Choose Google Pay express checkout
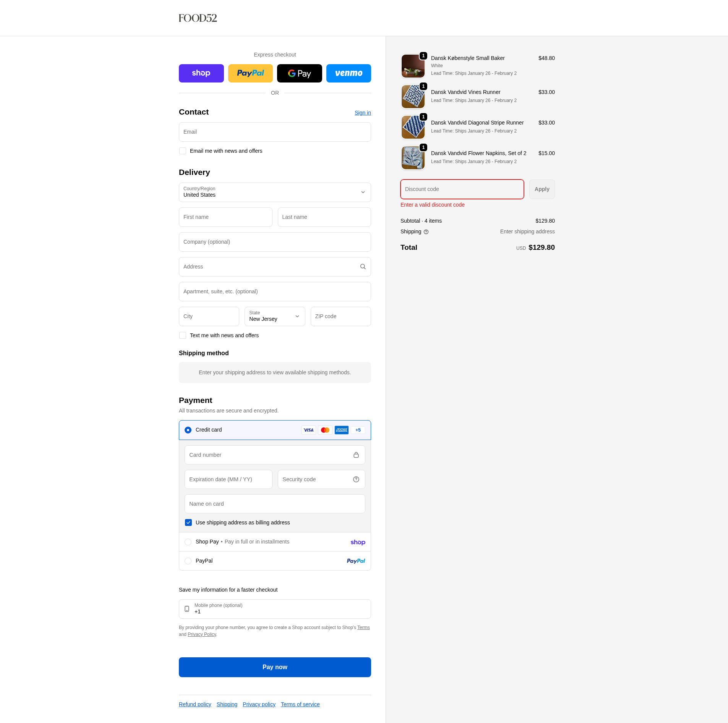The height and width of the screenshot is (723, 728). 299,73
